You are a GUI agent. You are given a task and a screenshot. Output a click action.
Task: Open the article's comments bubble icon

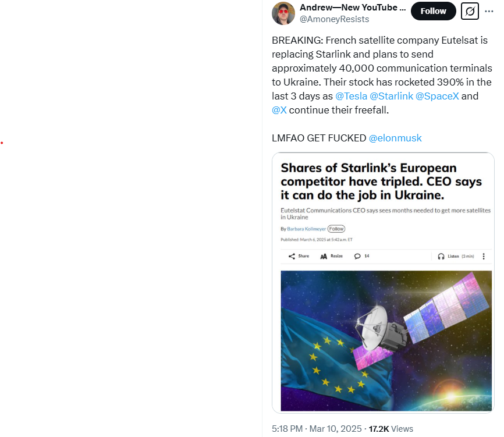click(x=357, y=256)
